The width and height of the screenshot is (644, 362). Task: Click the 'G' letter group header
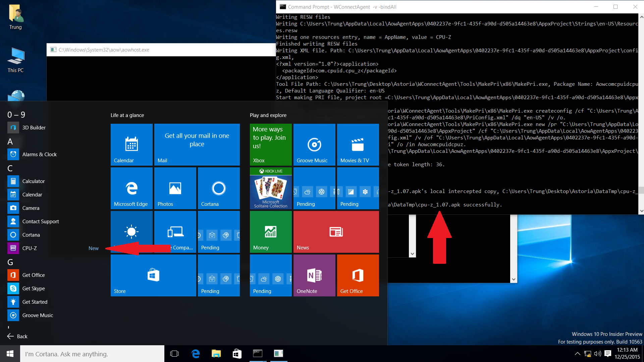coord(10,262)
